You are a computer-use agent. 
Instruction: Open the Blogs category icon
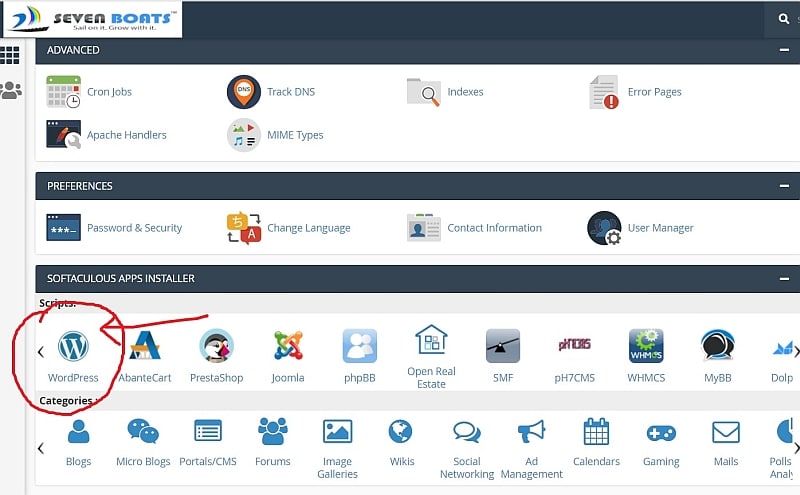pyautogui.click(x=78, y=432)
